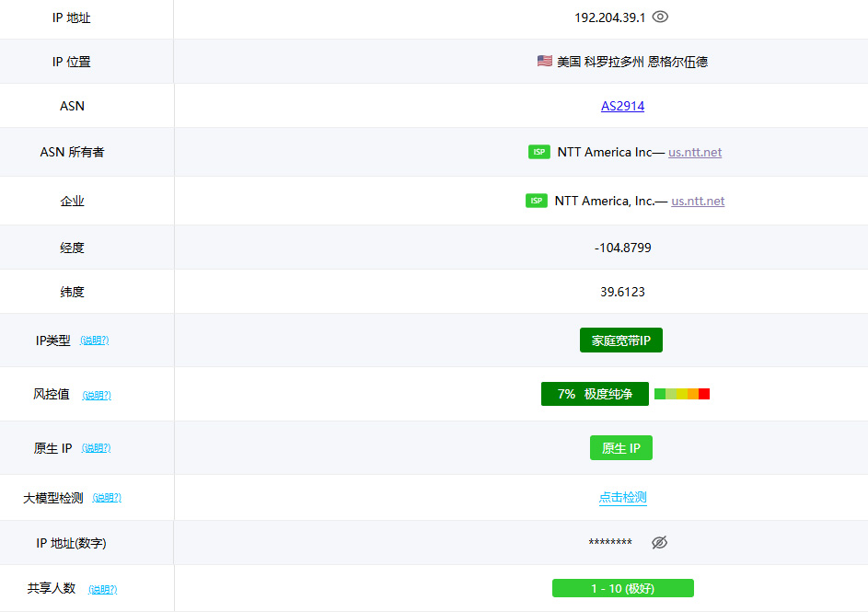Click the green 原生 IP badge
The height and width of the screenshot is (612, 868).
coord(621,448)
